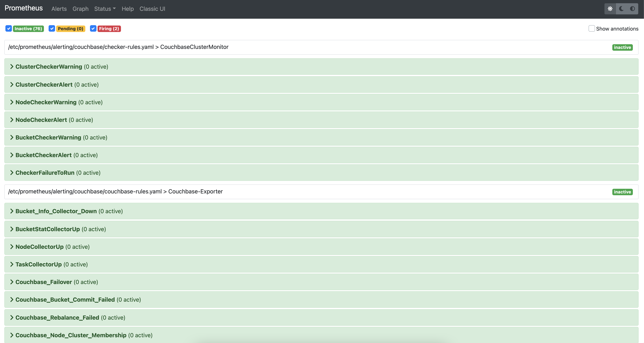Expand the CheckerFailureToRun rule chevron

pyautogui.click(x=12, y=173)
